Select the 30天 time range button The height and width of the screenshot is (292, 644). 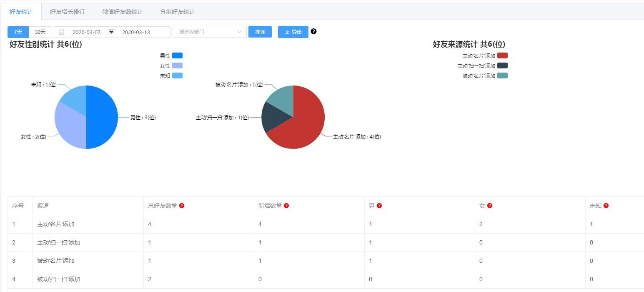click(x=40, y=32)
